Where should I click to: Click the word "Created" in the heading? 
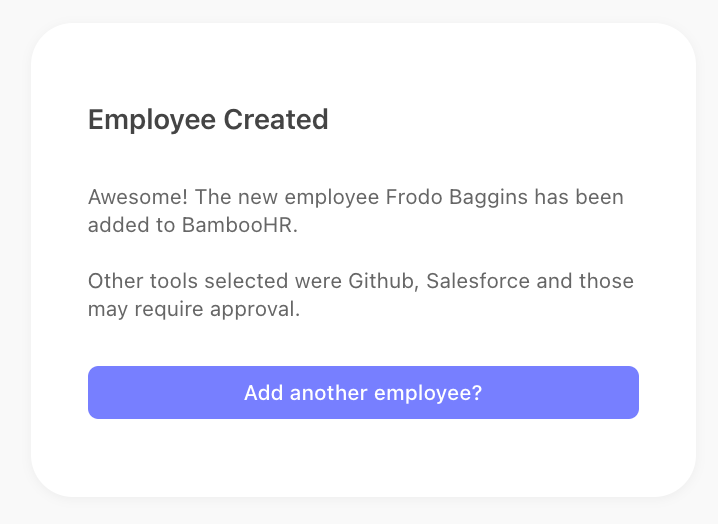pos(276,120)
